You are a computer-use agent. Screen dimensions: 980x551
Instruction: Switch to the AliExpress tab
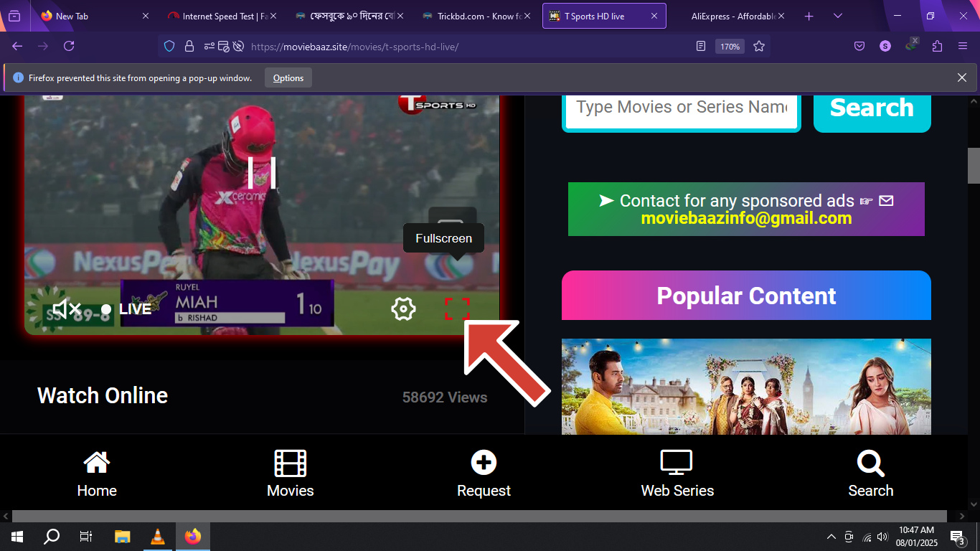click(732, 16)
